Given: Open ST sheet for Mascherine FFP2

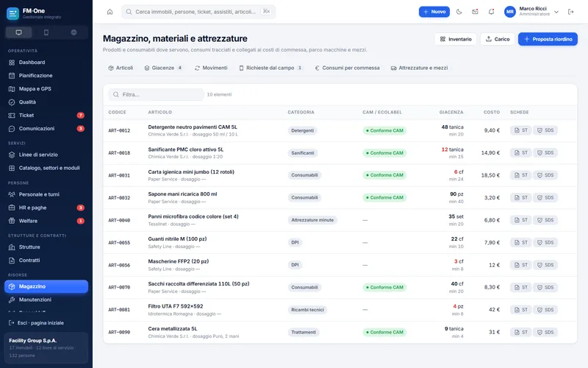Looking at the screenshot, I should (x=521, y=265).
